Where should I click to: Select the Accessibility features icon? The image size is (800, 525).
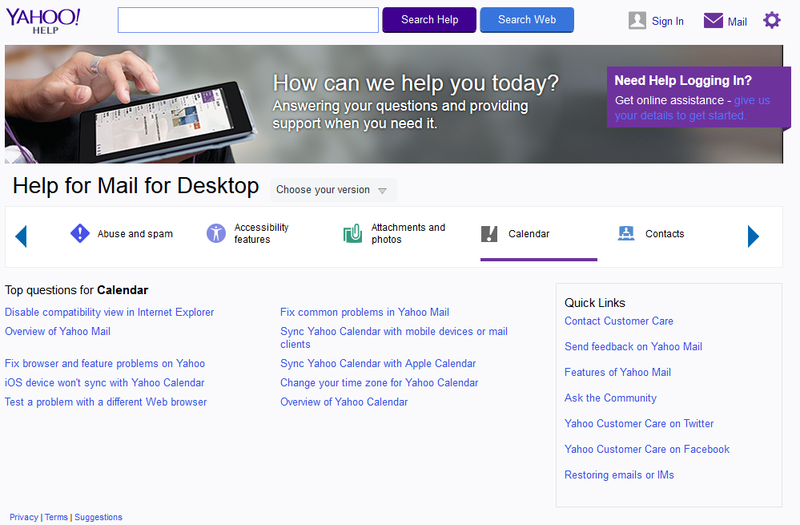216,234
